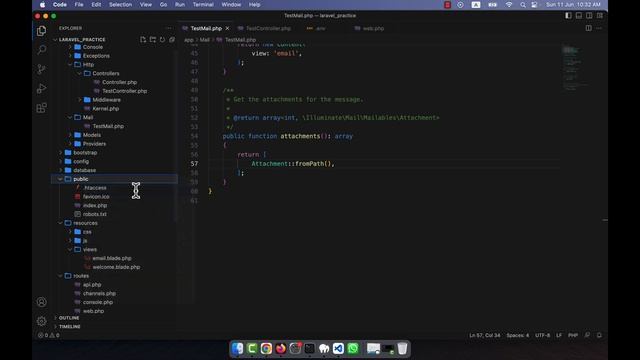
Task: Open the Run menu
Action: pyautogui.click(x=180, y=5)
